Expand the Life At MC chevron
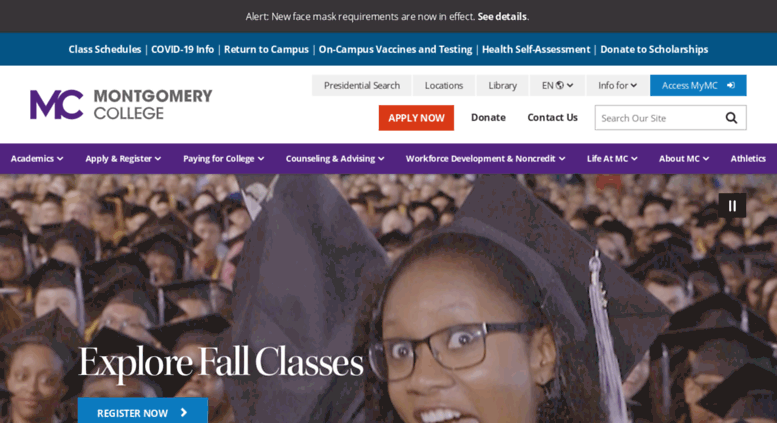 [x=634, y=159]
